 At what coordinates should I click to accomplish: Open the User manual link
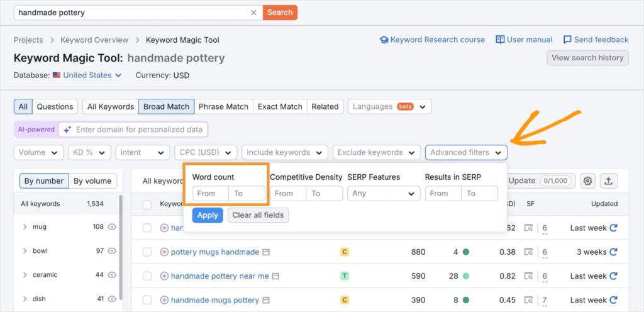click(524, 40)
